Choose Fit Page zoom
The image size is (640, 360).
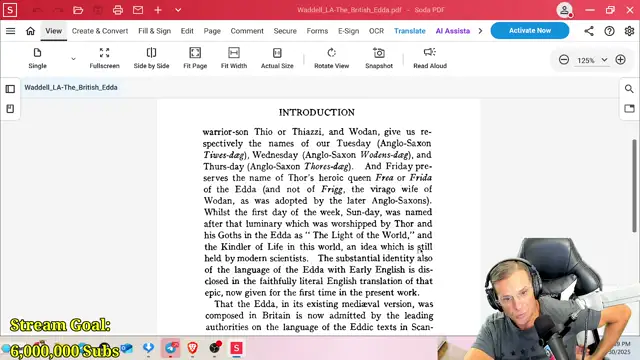[x=195, y=58]
